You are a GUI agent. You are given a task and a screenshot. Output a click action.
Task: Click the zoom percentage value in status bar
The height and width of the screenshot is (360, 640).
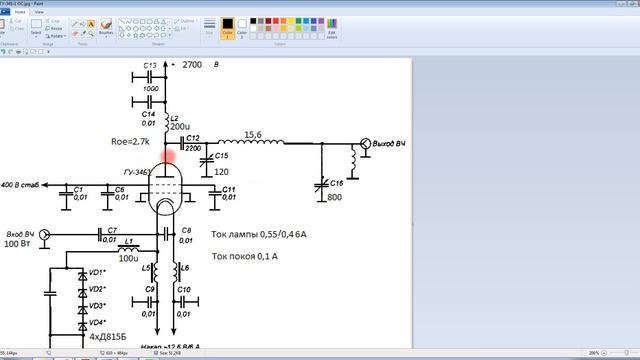click(594, 353)
